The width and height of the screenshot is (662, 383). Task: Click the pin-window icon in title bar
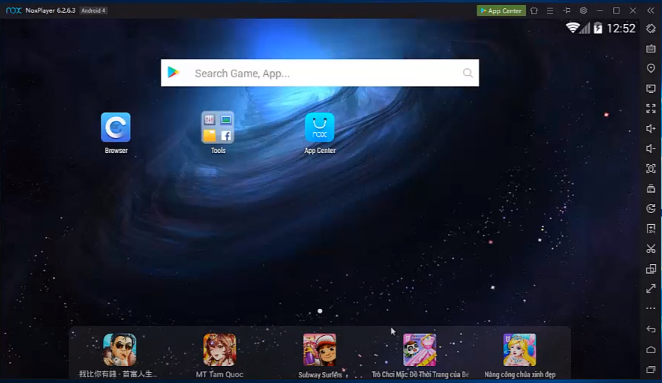click(567, 11)
